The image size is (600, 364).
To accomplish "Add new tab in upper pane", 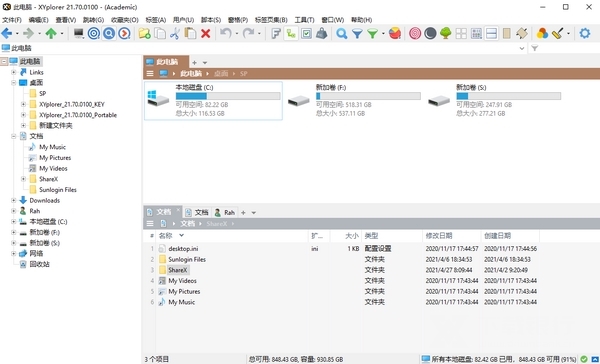I will tap(194, 62).
